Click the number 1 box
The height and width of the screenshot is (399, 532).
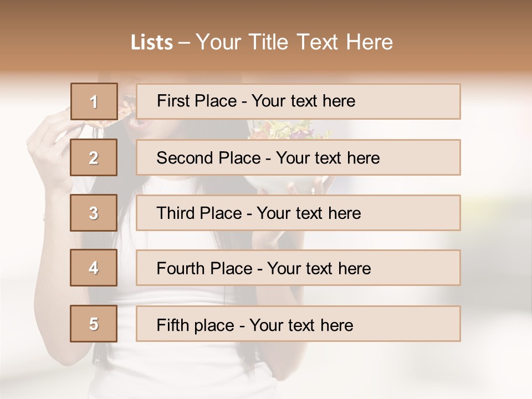[x=94, y=101]
